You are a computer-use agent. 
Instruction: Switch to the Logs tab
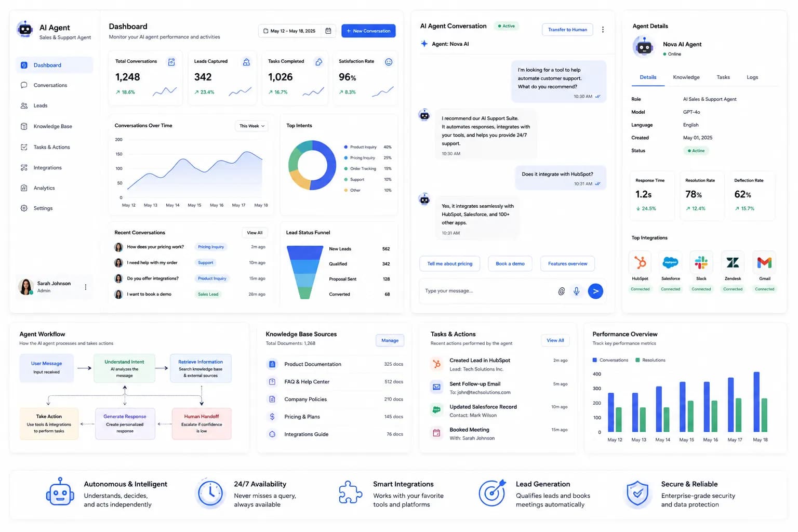click(752, 77)
